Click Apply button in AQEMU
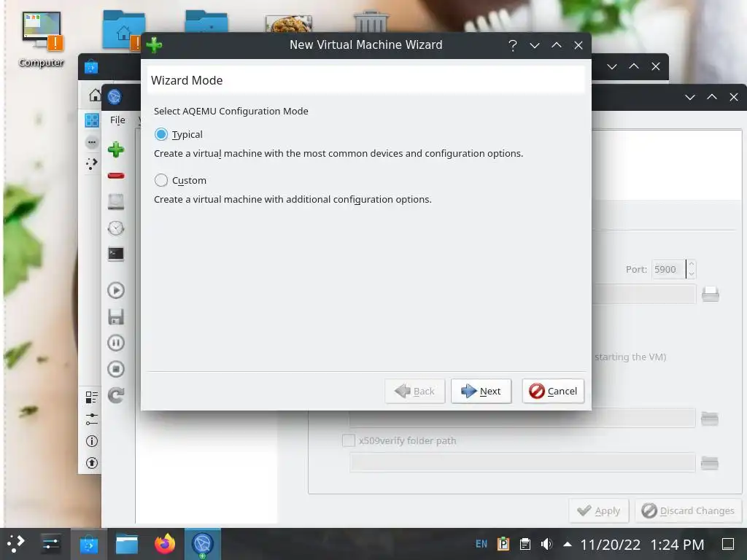The height and width of the screenshot is (560, 747). pyautogui.click(x=598, y=511)
